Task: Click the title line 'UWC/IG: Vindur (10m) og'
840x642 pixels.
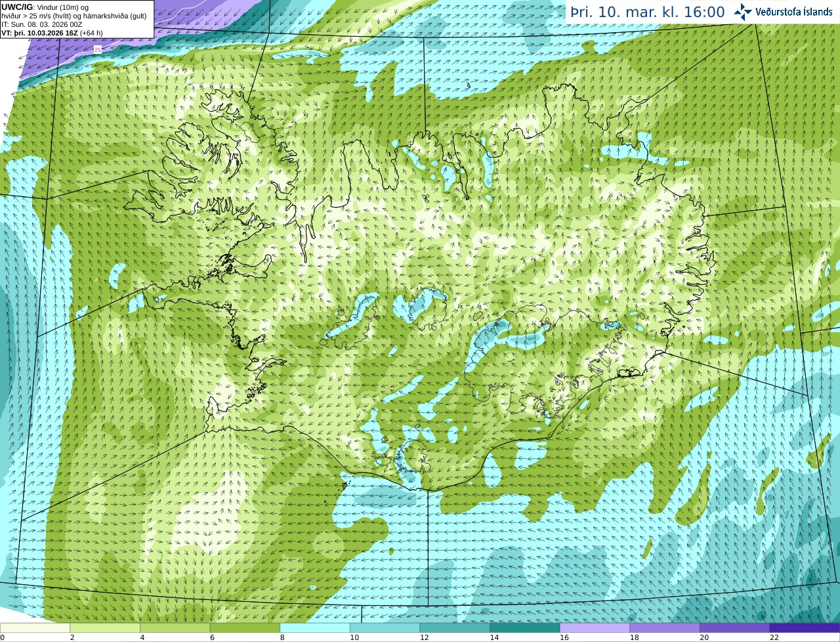Action: pyautogui.click(x=45, y=7)
